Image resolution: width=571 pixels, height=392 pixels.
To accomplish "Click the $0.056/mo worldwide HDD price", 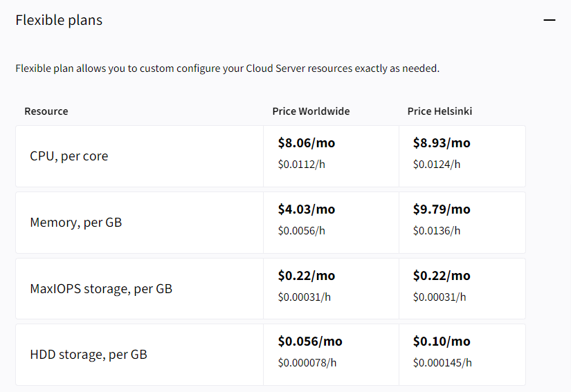I will point(310,342).
